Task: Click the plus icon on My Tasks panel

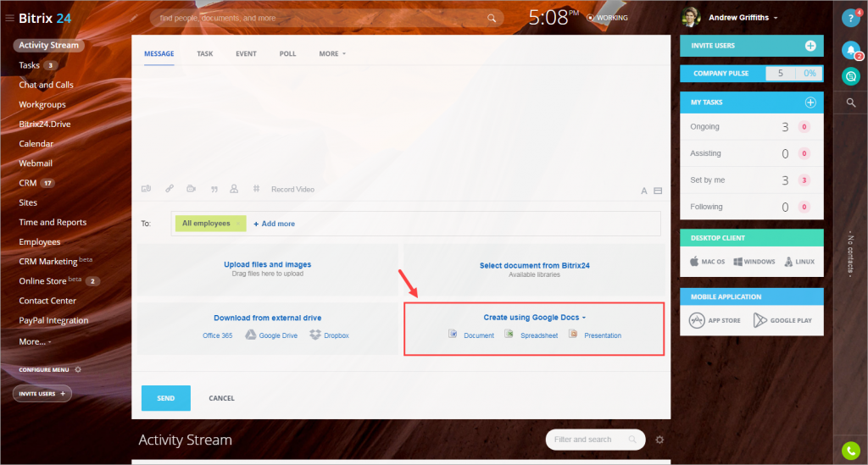Action: click(810, 102)
